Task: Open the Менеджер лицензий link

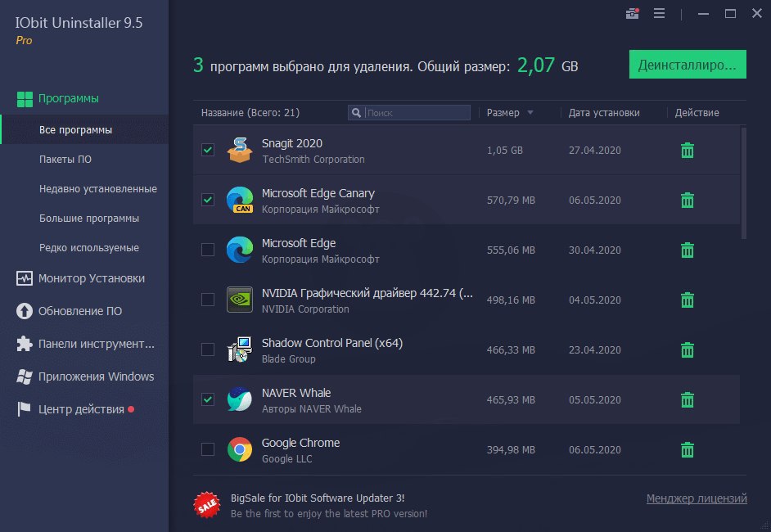Action: pos(697,498)
